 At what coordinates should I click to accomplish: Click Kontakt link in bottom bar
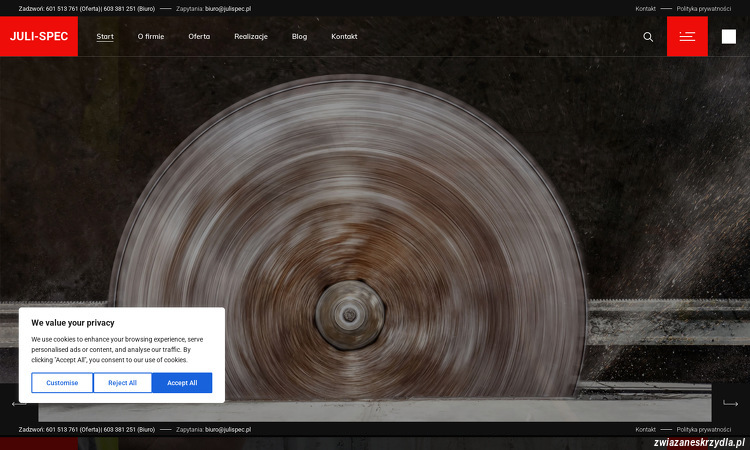pyautogui.click(x=645, y=429)
